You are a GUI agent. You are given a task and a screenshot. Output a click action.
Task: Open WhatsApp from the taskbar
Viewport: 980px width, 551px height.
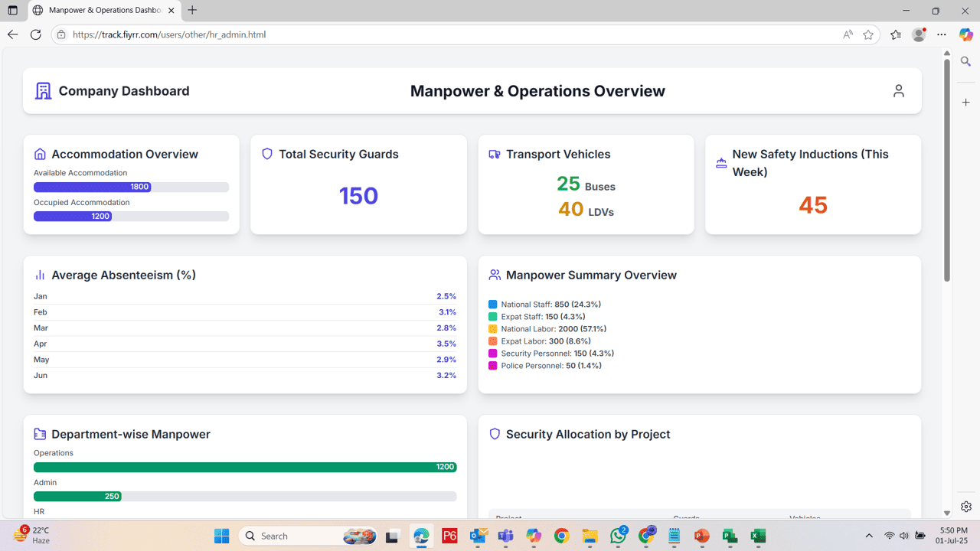point(617,536)
